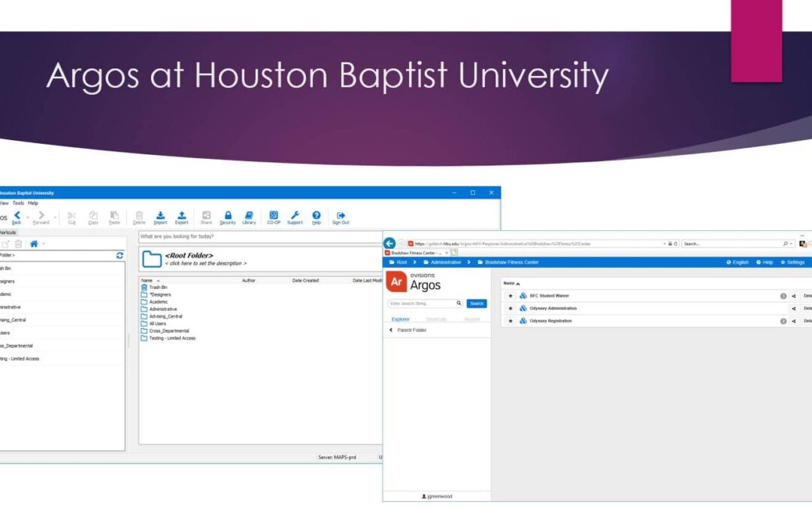Share the Odyssey Registration row
Screen dimensions: 812x508
[x=793, y=321]
